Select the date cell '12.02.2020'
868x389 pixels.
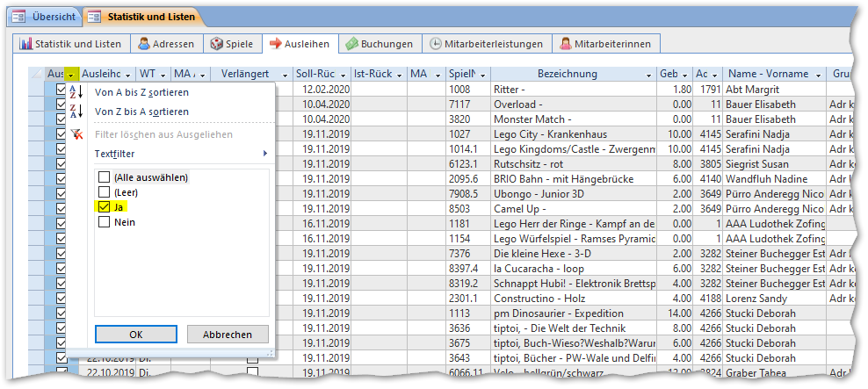tap(322, 89)
